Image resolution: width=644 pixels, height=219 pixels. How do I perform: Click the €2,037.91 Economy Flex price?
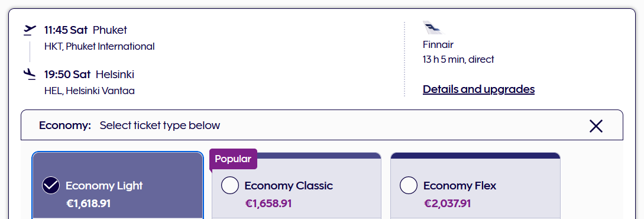click(447, 204)
